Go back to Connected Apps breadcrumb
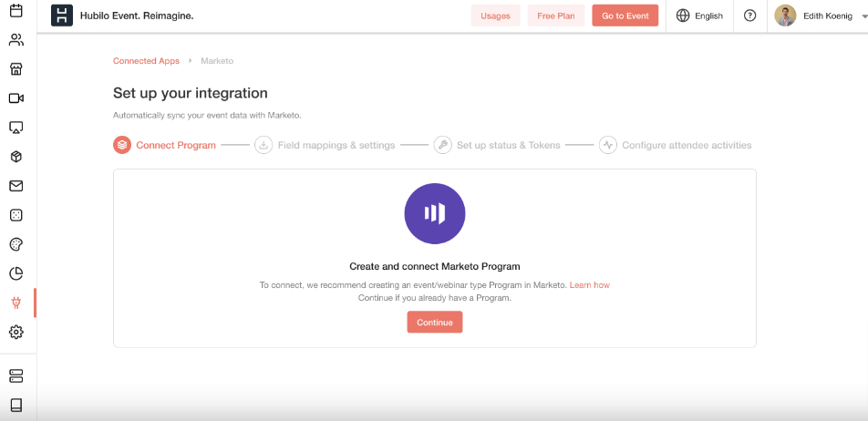Screen dimensions: 868x421 [146, 61]
